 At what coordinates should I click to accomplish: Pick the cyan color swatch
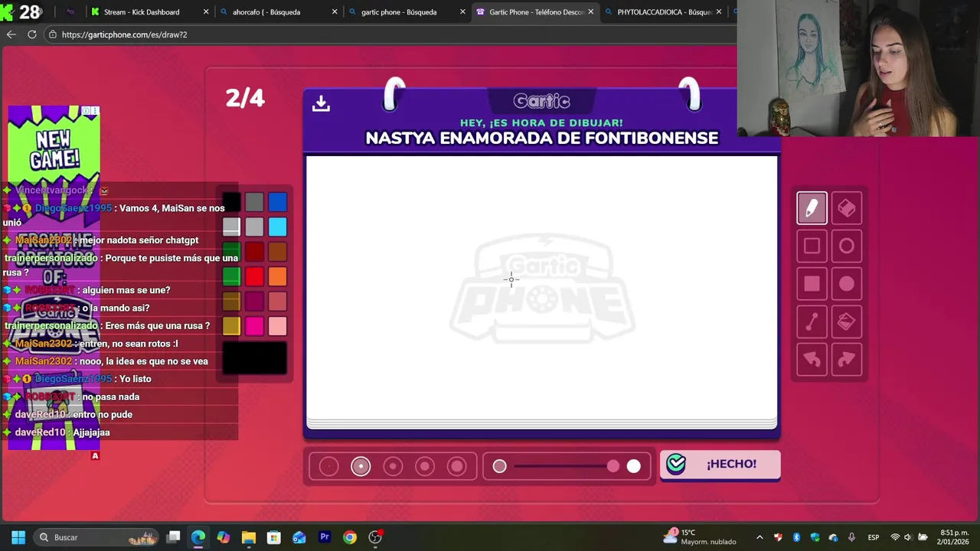277,227
